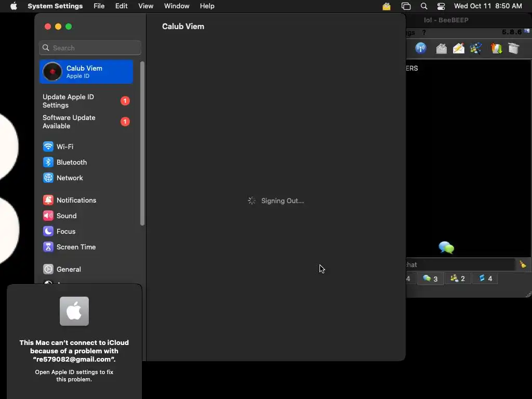Open the Edit menu
Viewport: 532px width, 399px height.
click(x=121, y=6)
